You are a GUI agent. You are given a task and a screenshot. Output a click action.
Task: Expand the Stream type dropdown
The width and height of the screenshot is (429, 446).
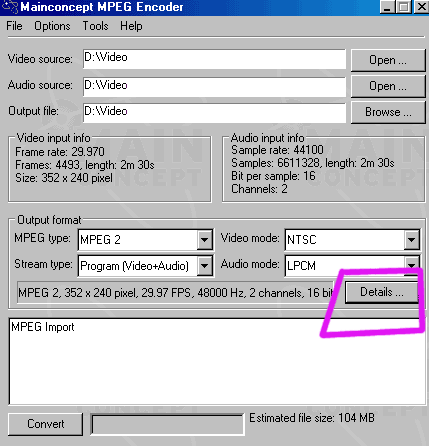pyautogui.click(x=204, y=266)
